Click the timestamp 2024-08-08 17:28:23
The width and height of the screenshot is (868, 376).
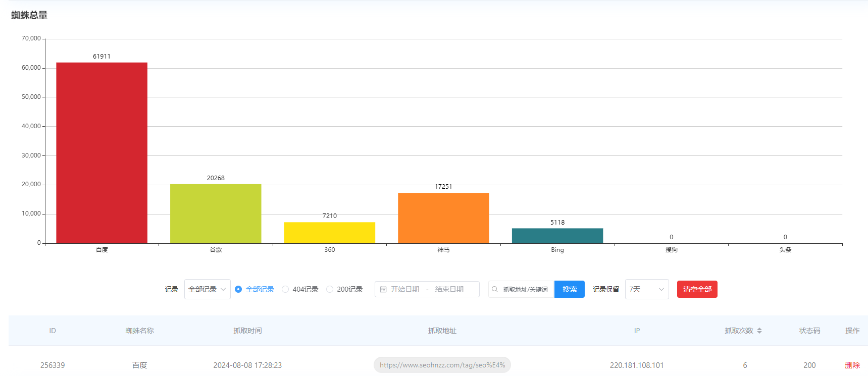tap(247, 365)
